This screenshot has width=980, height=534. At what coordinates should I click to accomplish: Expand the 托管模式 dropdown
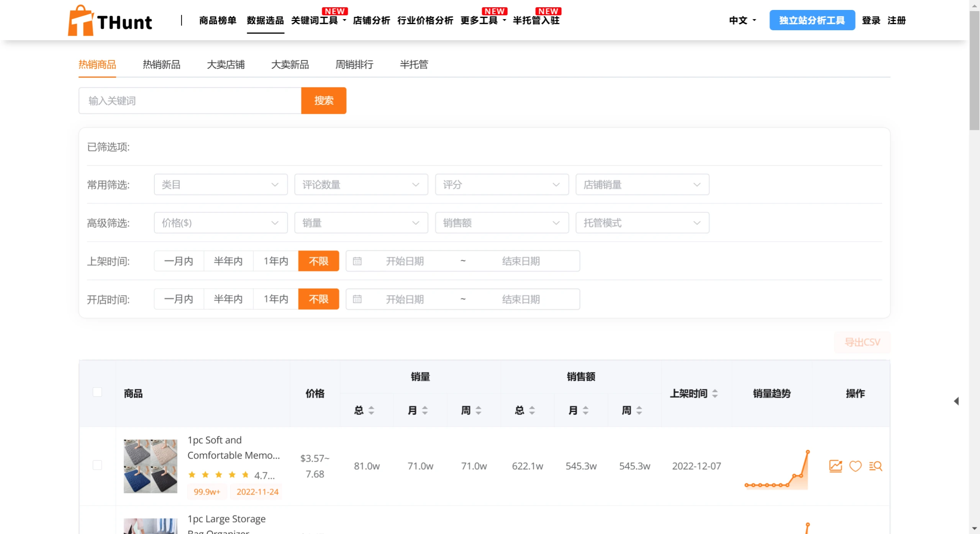pos(642,223)
